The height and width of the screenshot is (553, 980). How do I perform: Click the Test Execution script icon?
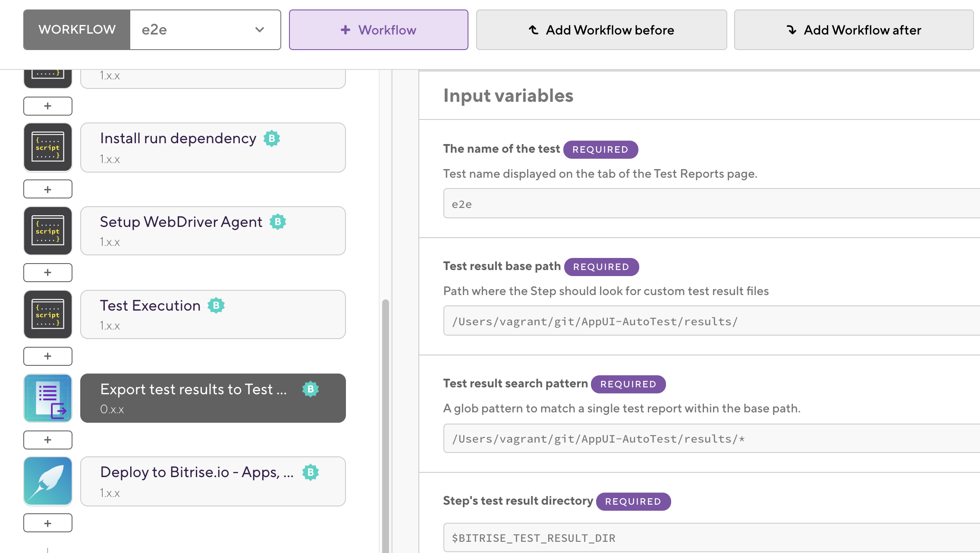tap(48, 314)
